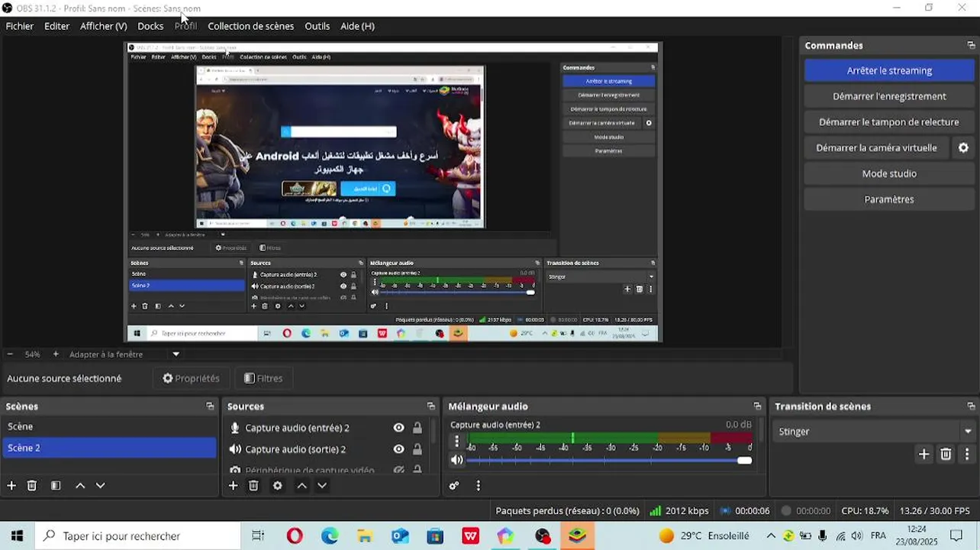Move selected scene up
The image size is (980, 550).
click(80, 485)
